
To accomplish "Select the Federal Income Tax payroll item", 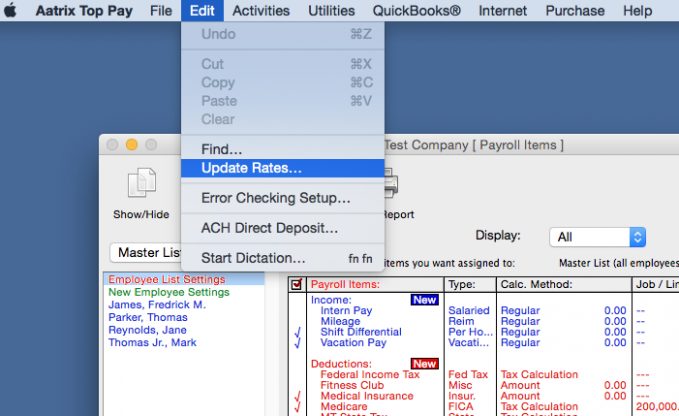I will tap(371, 374).
